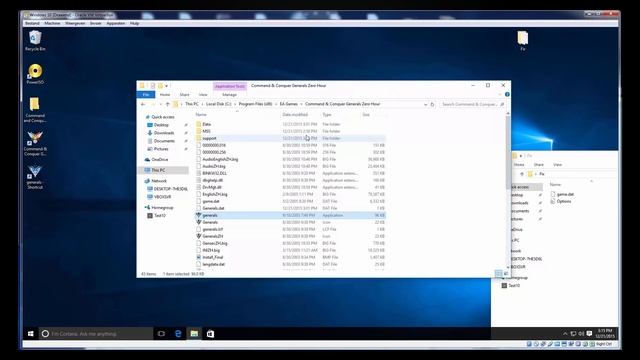Expand address bar history dropdown
This screenshot has width=640, height=360.
pyautogui.click(x=425, y=104)
